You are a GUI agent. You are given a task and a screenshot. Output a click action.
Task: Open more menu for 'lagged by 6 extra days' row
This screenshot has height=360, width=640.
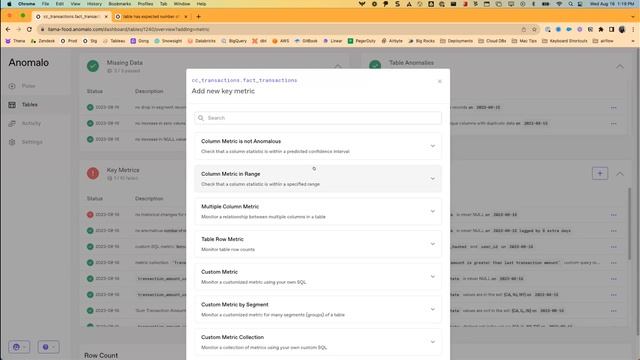tap(613, 231)
